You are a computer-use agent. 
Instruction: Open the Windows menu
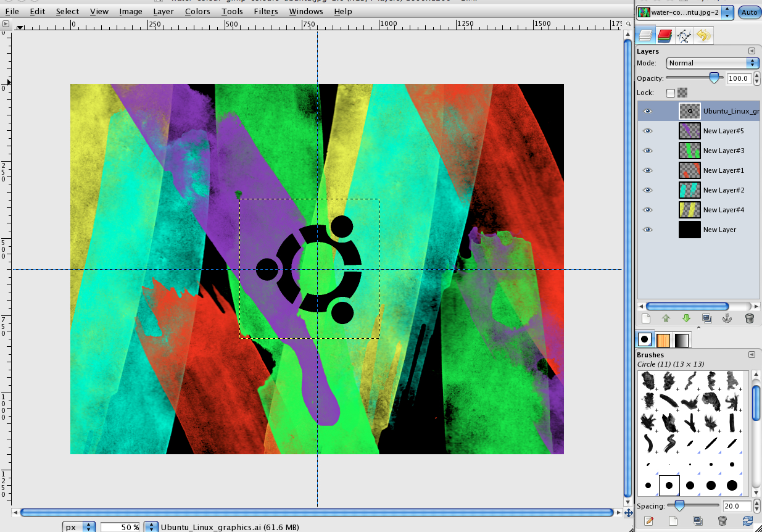point(306,11)
